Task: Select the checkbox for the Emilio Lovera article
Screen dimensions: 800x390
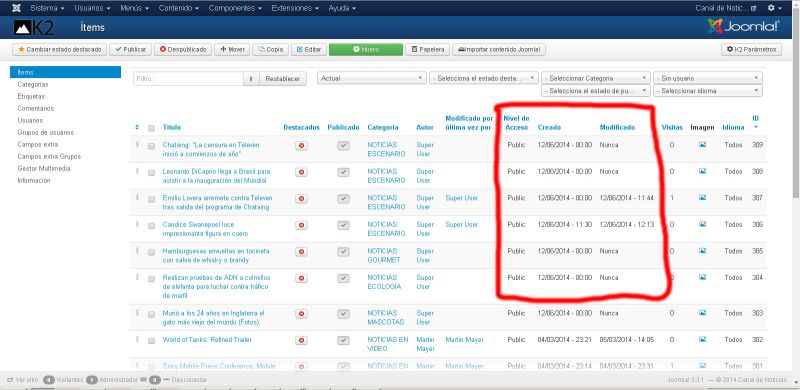Action: click(x=152, y=199)
